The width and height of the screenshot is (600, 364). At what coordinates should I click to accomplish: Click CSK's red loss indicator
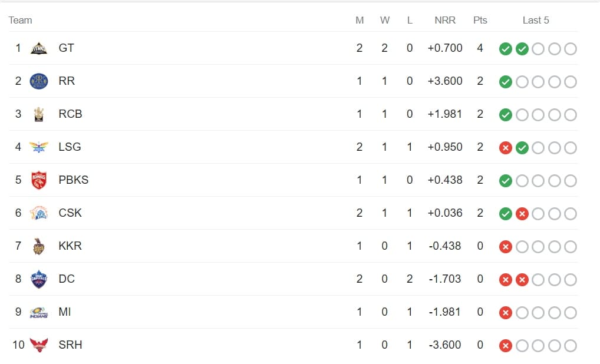pos(522,214)
